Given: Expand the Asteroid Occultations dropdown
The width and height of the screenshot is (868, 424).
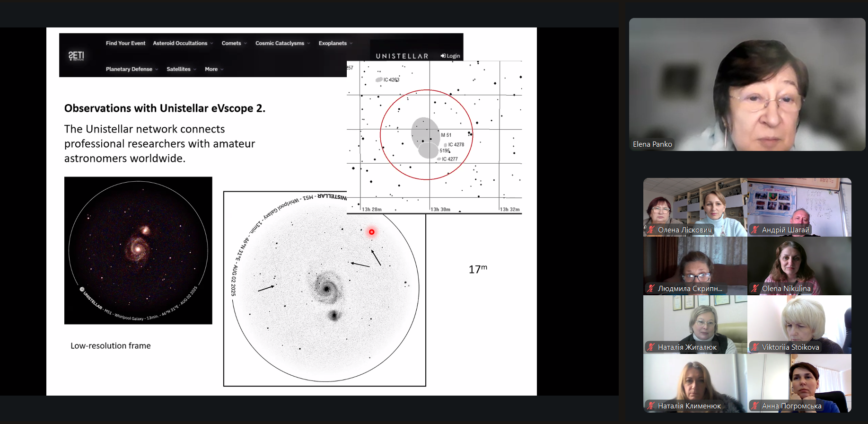Looking at the screenshot, I should point(183,43).
